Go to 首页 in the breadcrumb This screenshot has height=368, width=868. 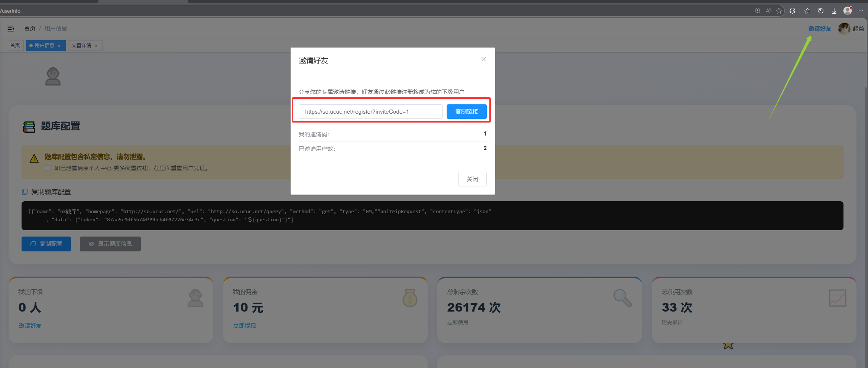coord(30,29)
